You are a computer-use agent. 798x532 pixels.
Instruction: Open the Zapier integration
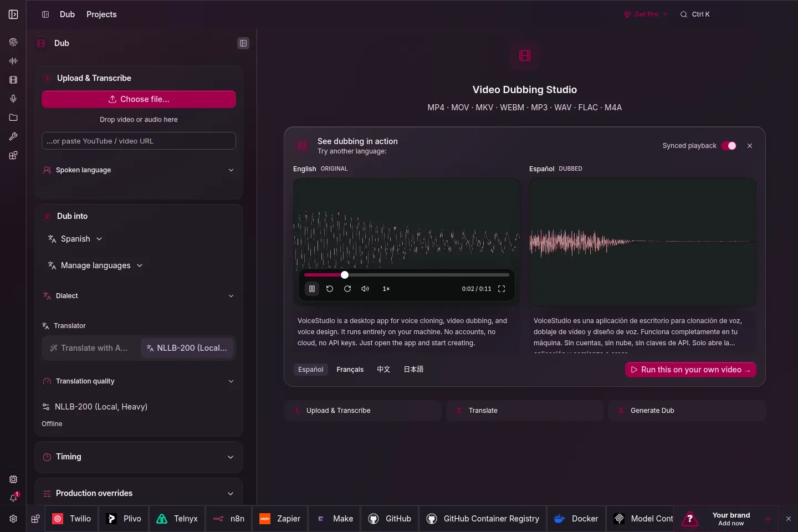point(280,519)
